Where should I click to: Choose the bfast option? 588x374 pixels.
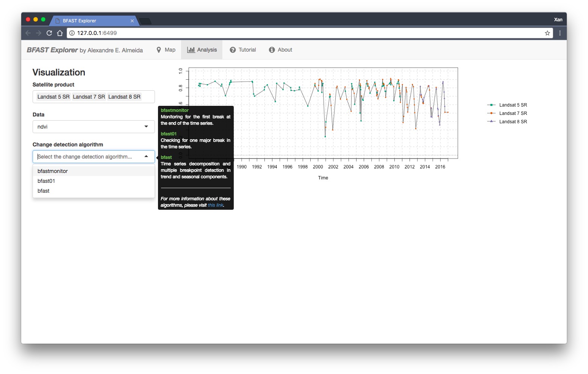tap(94, 191)
